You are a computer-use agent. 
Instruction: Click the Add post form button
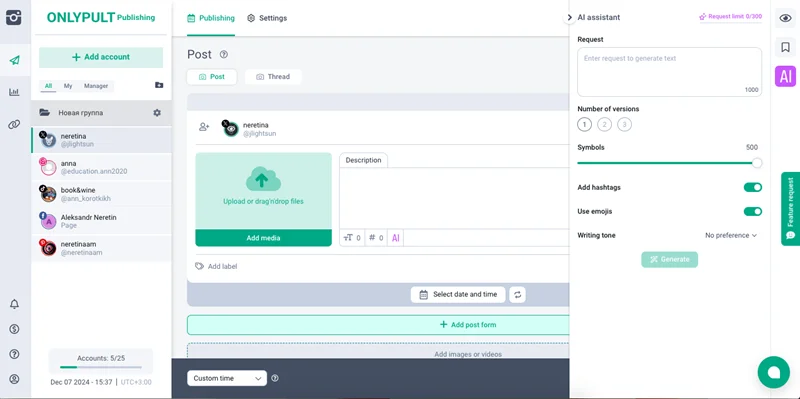click(378, 325)
